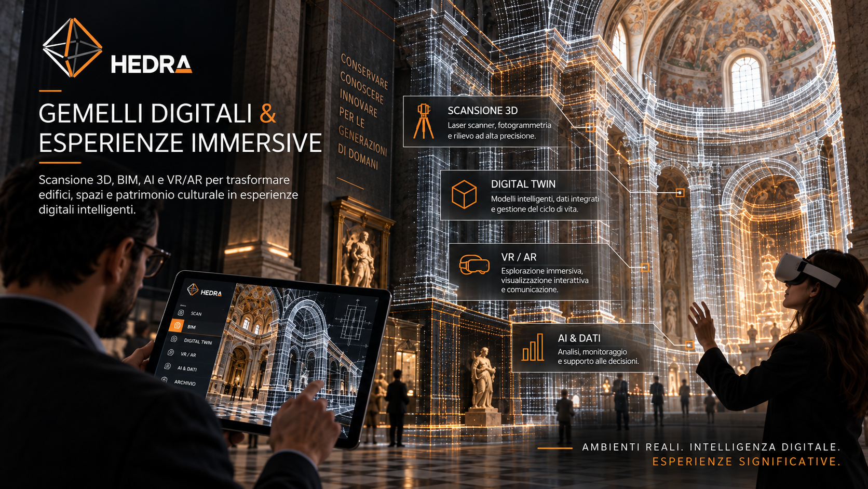Open DIGITAL TWIN in the tablet sidebar

point(198,341)
